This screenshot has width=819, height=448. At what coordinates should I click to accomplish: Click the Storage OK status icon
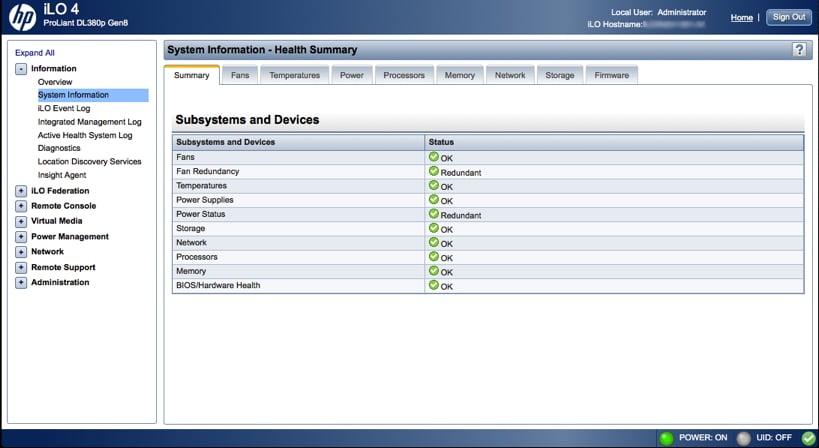(x=434, y=228)
